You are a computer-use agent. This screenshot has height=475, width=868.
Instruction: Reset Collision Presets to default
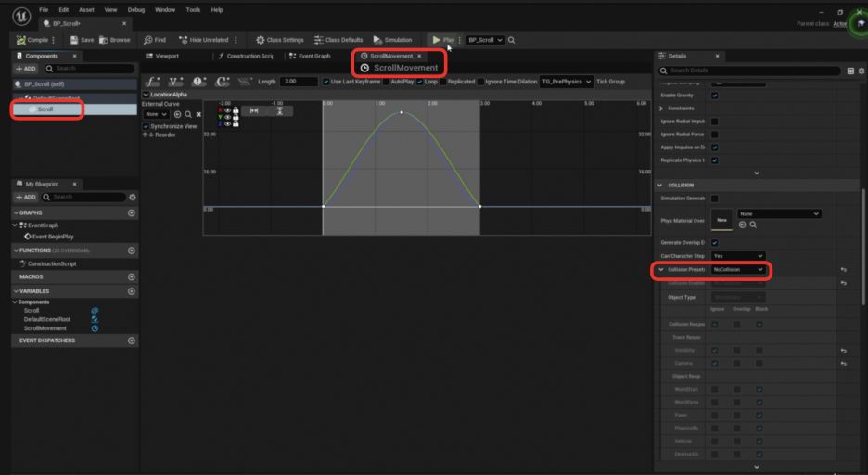pyautogui.click(x=843, y=270)
